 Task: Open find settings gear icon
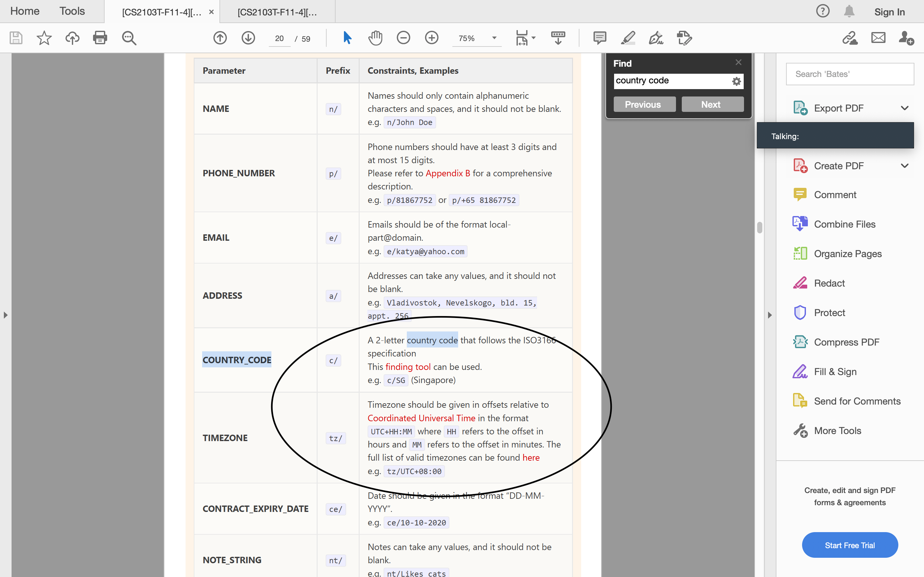(x=736, y=81)
